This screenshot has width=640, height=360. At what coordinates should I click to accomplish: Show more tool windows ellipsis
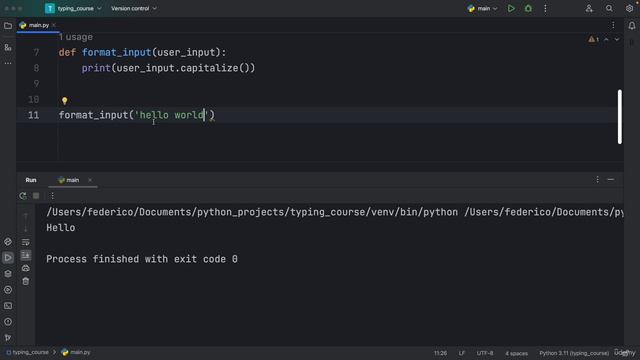(x=8, y=63)
